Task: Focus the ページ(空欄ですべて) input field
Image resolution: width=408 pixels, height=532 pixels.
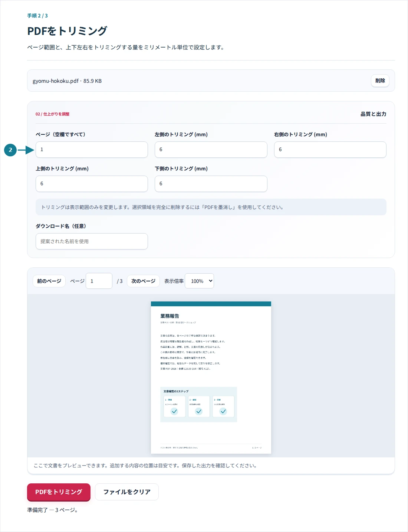Action: point(92,150)
